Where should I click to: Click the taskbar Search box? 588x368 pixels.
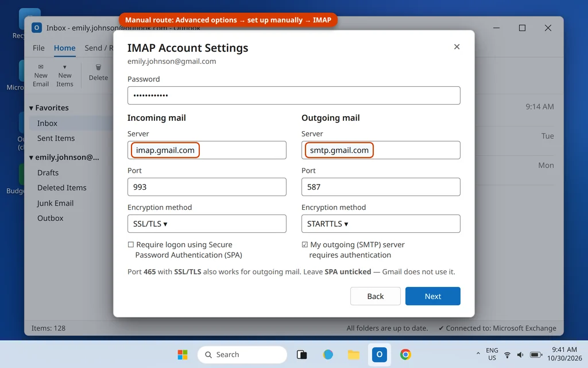242,354
